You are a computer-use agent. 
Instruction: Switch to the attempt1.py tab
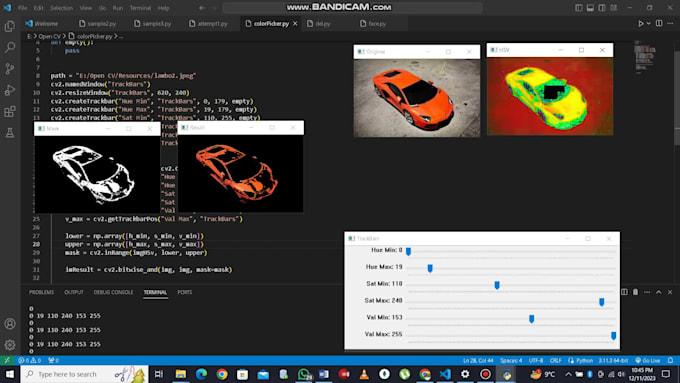(x=209, y=23)
